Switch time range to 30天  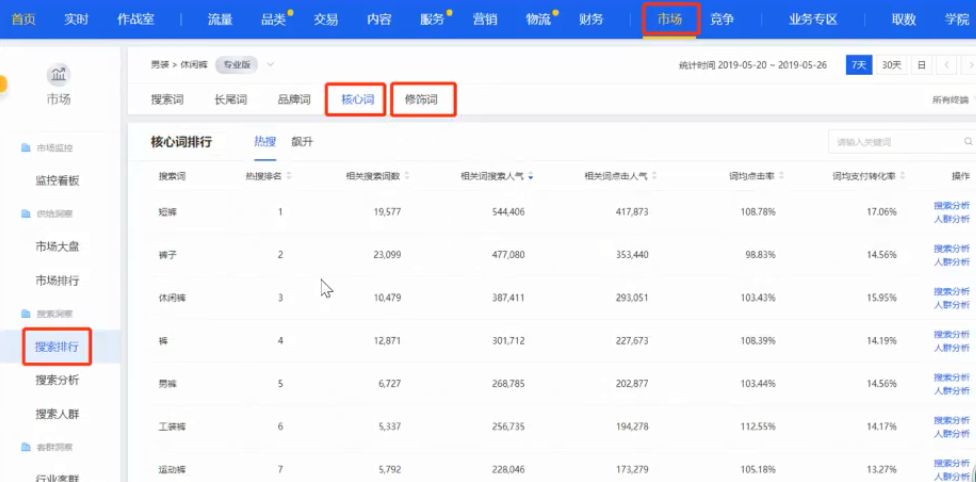(892, 65)
